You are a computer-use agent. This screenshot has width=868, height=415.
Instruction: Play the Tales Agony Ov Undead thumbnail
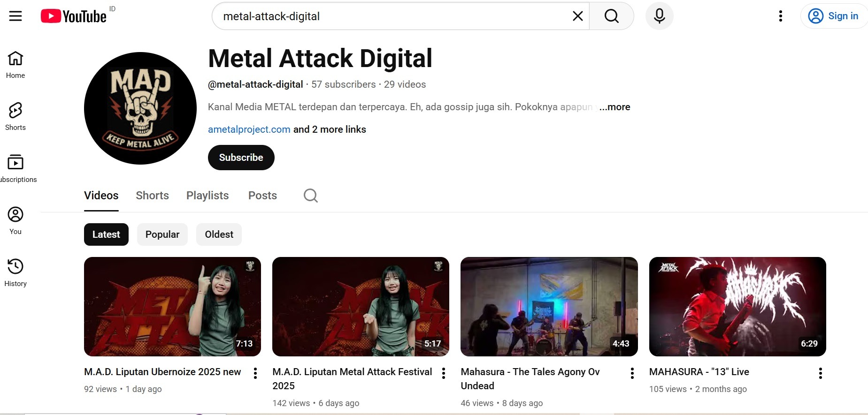point(549,307)
